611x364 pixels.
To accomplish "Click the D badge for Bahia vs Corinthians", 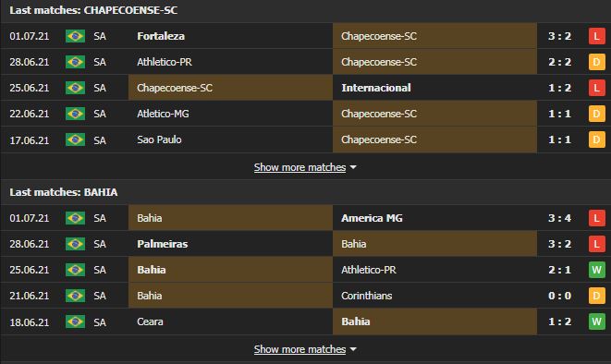I will point(596,296).
